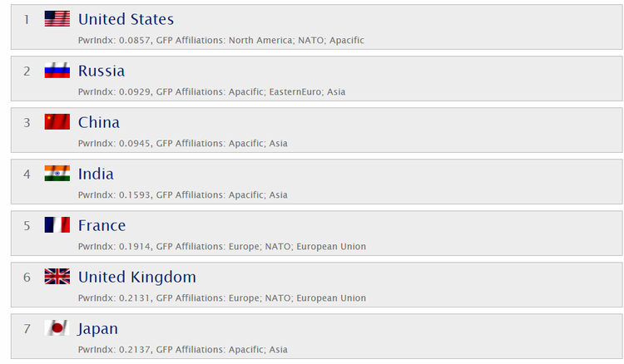Open the United Kingdom country link
Image resolution: width=624 pixels, height=364 pixels.
(137, 277)
